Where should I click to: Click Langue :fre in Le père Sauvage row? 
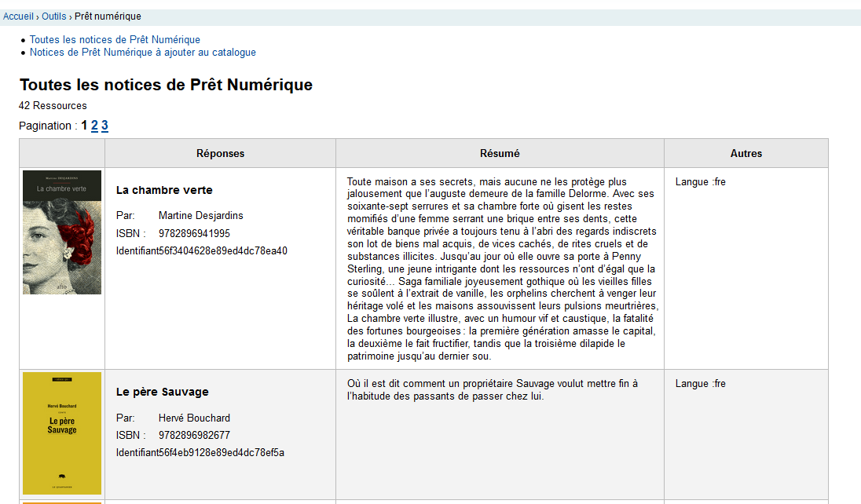coord(701,384)
